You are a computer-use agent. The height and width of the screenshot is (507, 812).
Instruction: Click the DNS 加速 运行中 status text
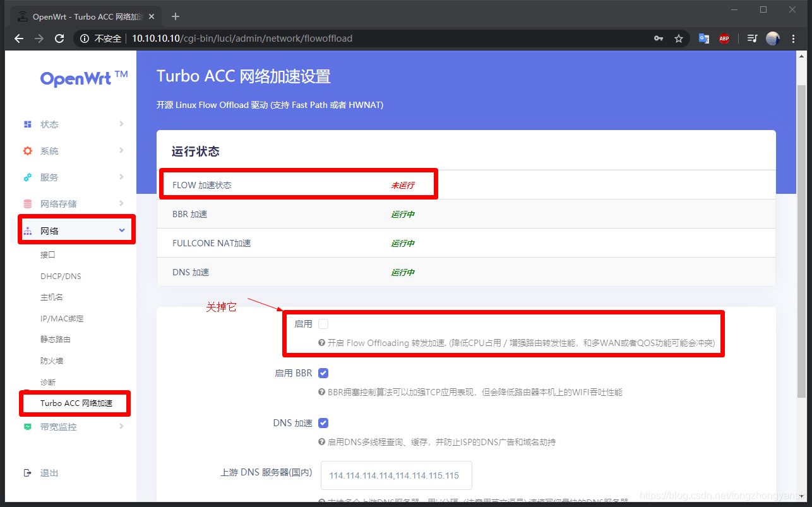click(403, 273)
